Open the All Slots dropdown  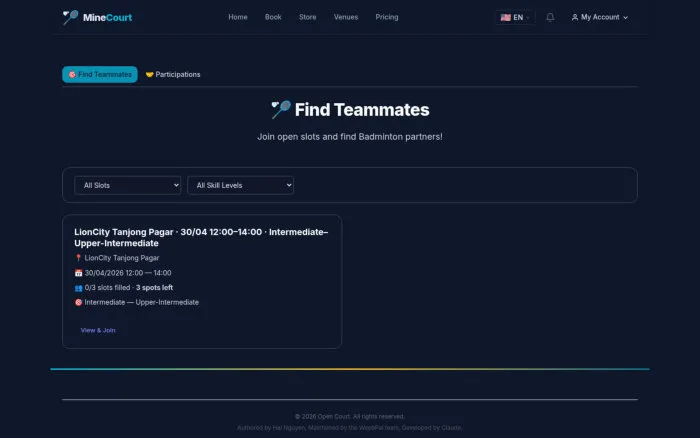pos(128,185)
